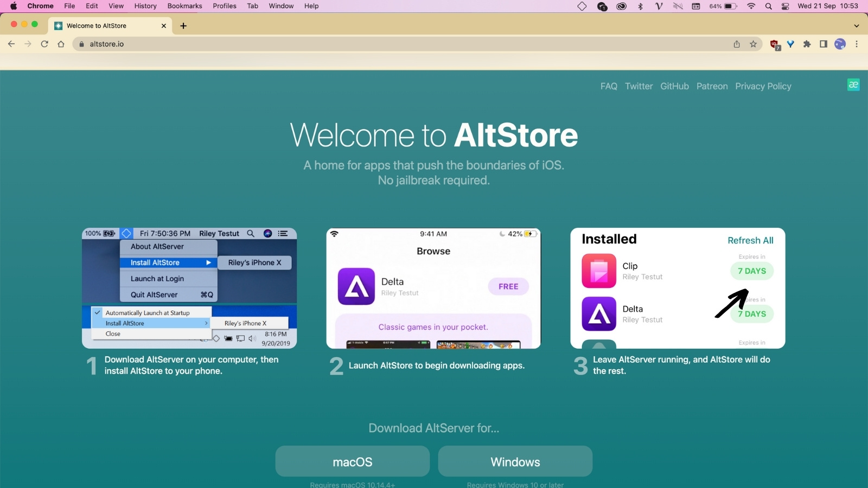Click the AltServer diamond menu bar icon

pos(582,6)
